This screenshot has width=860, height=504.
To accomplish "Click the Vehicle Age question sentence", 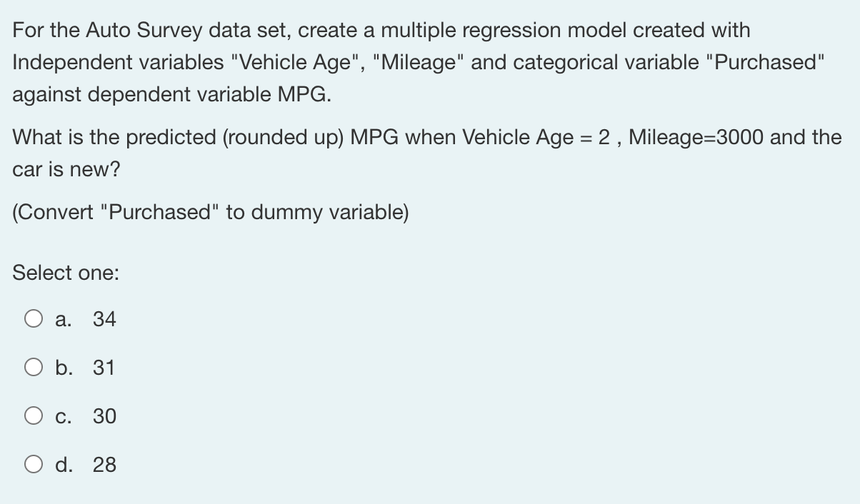I will (426, 152).
